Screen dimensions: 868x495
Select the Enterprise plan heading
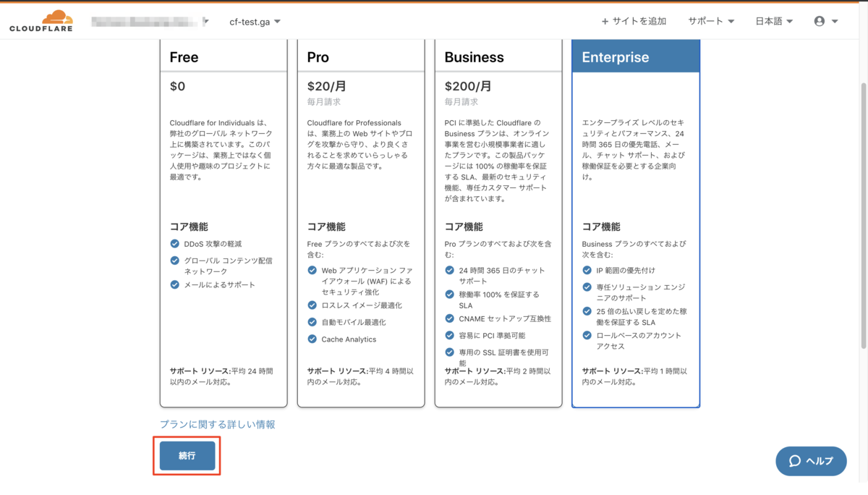616,57
